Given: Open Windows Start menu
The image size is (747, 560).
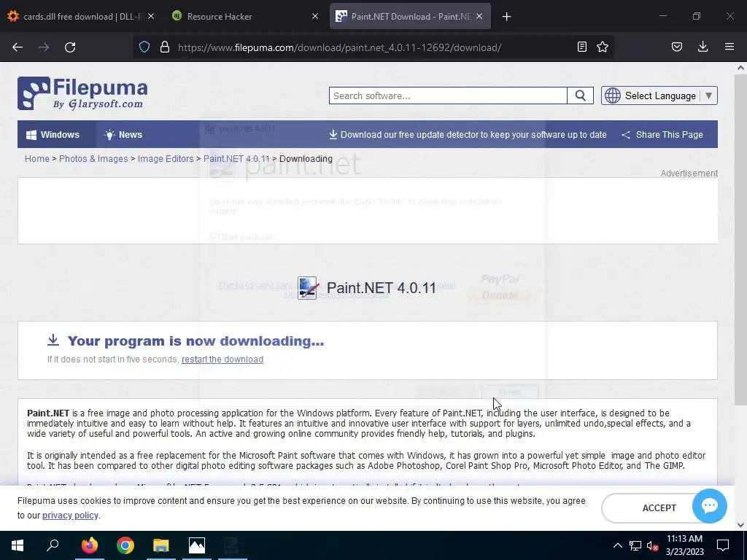Looking at the screenshot, I should [x=18, y=545].
